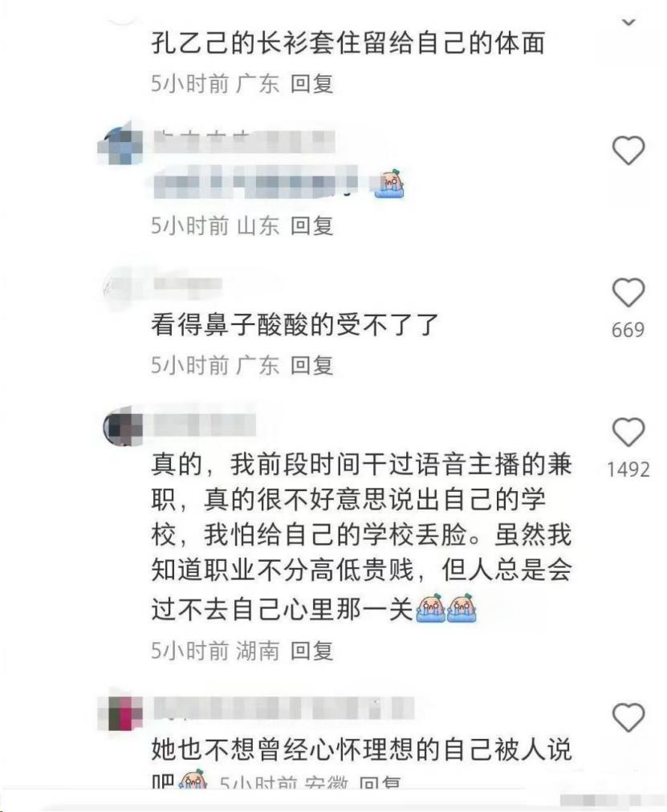The image size is (667, 812).
Task: Open avatar of the Shandong commenter
Action: (120, 144)
